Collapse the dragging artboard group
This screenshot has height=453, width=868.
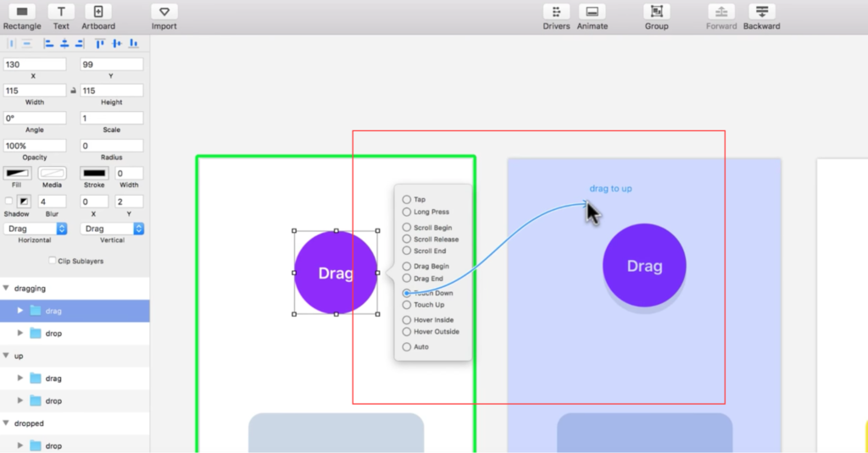(6, 288)
